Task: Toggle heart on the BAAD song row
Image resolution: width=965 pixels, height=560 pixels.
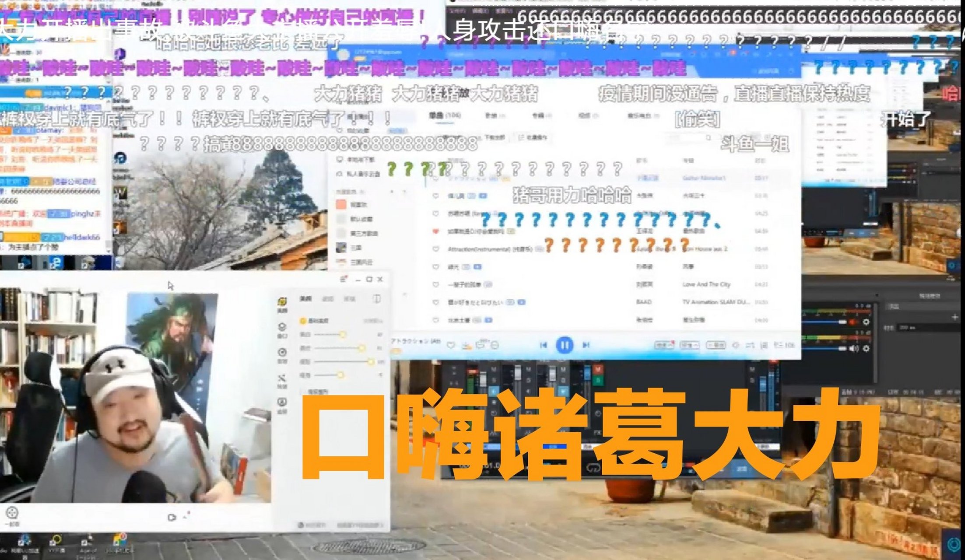Action: [435, 302]
